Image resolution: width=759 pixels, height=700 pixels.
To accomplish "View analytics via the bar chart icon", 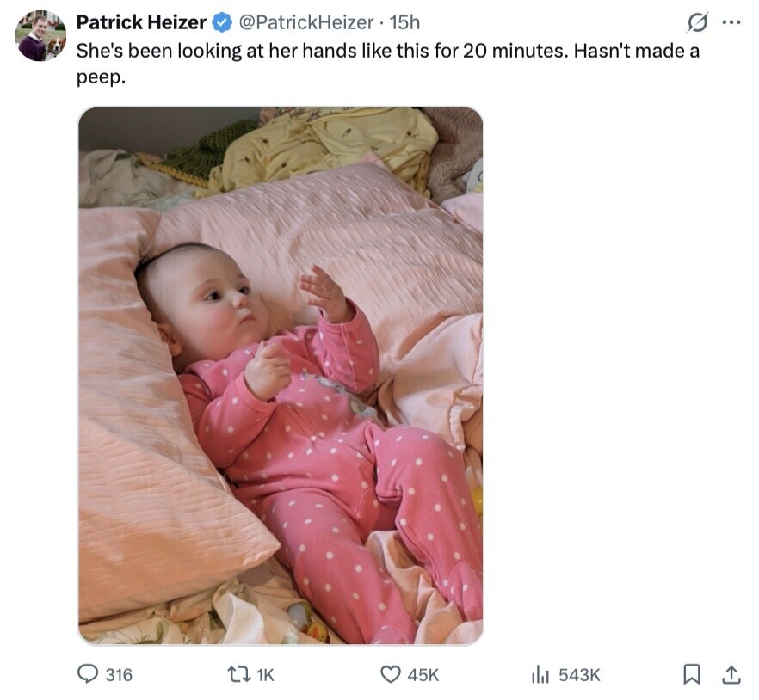I will (x=540, y=675).
